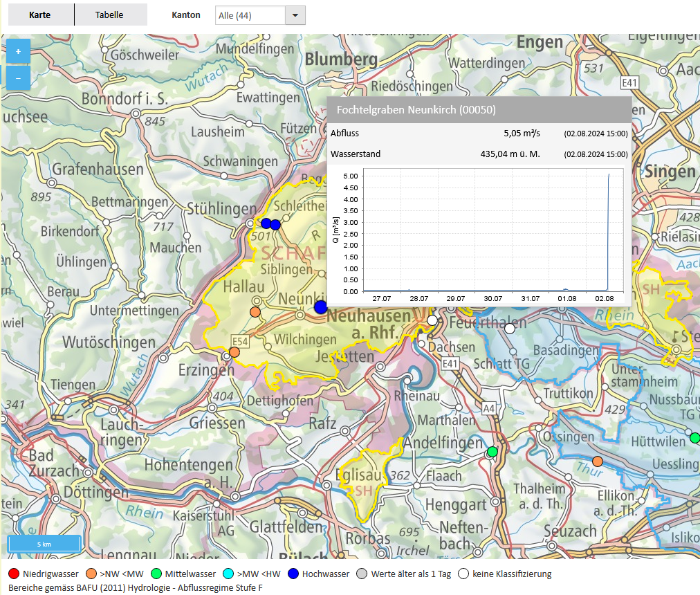Click the blue Hochwasser legend circle

(293, 574)
